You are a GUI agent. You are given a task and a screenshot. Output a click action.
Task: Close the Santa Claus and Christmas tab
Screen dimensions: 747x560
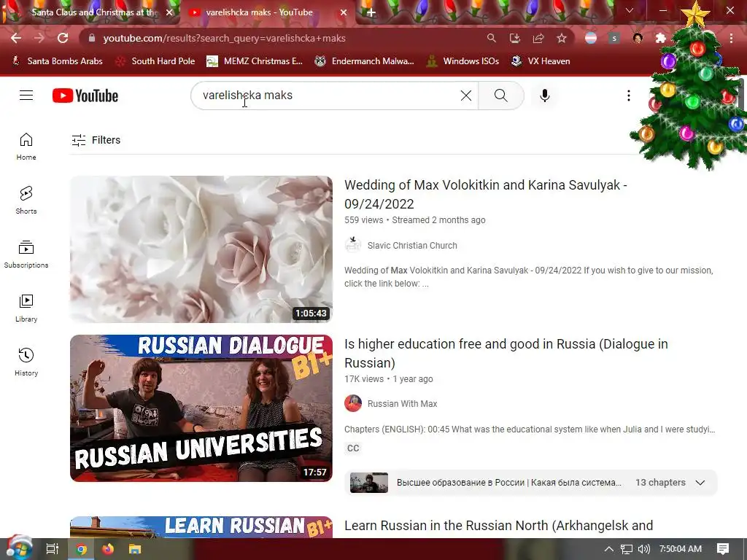[x=169, y=12]
